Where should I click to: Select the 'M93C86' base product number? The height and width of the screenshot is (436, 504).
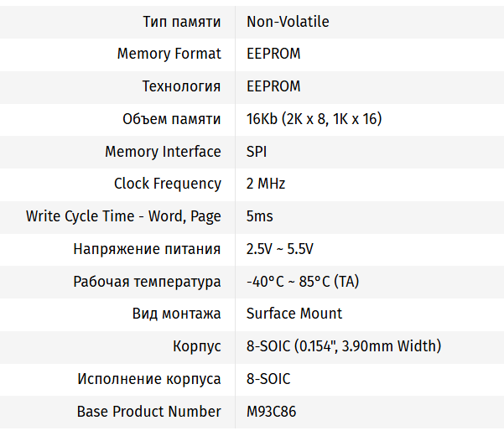click(x=271, y=412)
